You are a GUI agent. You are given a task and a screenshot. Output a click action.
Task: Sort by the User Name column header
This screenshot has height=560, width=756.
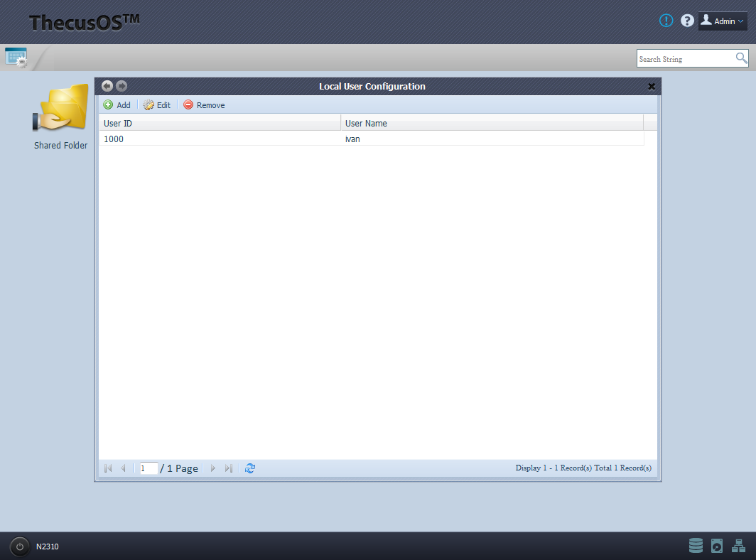492,123
